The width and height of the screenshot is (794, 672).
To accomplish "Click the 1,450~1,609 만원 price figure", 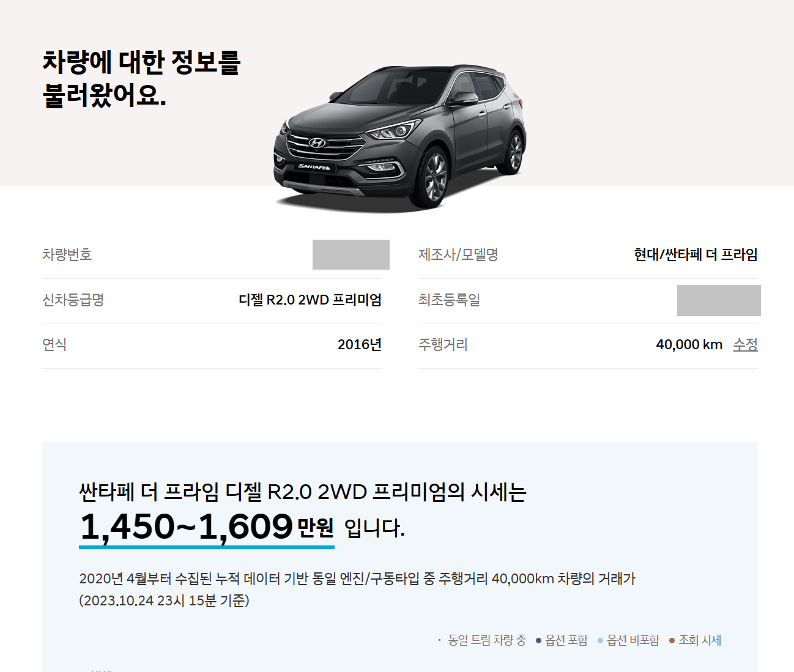I will coord(207,526).
